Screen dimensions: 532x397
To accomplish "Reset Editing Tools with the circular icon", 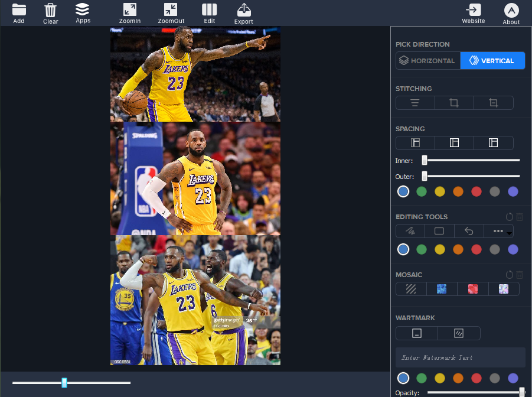I will tap(510, 217).
